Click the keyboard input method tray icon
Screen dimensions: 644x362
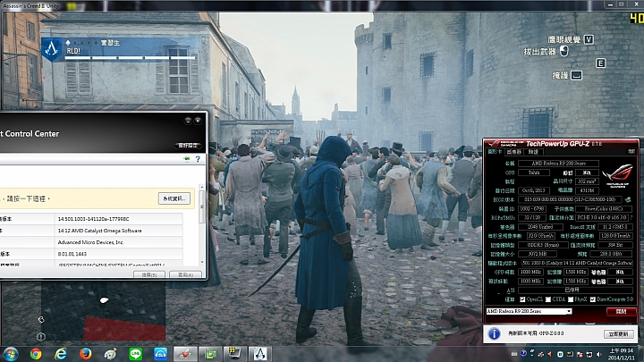click(514, 353)
